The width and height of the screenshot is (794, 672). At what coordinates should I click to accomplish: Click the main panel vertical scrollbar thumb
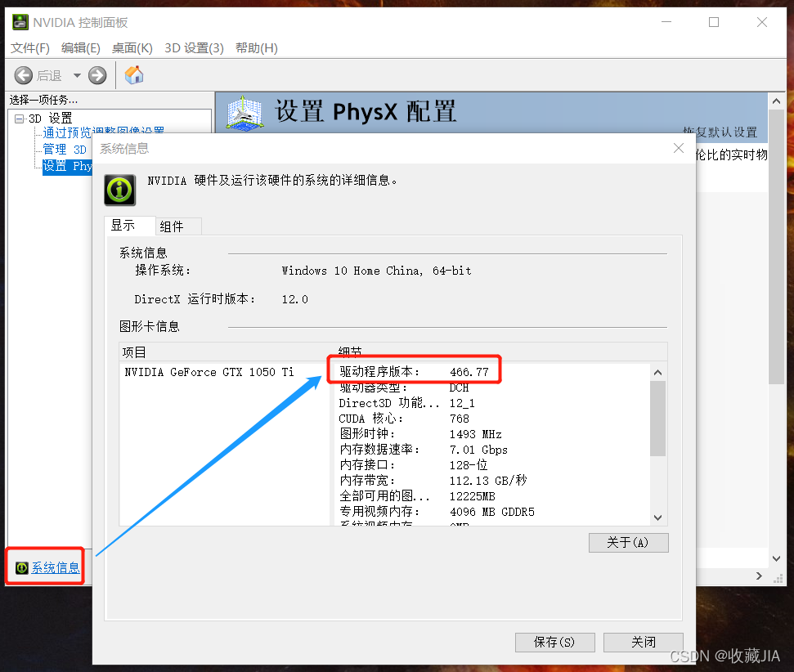click(776, 247)
